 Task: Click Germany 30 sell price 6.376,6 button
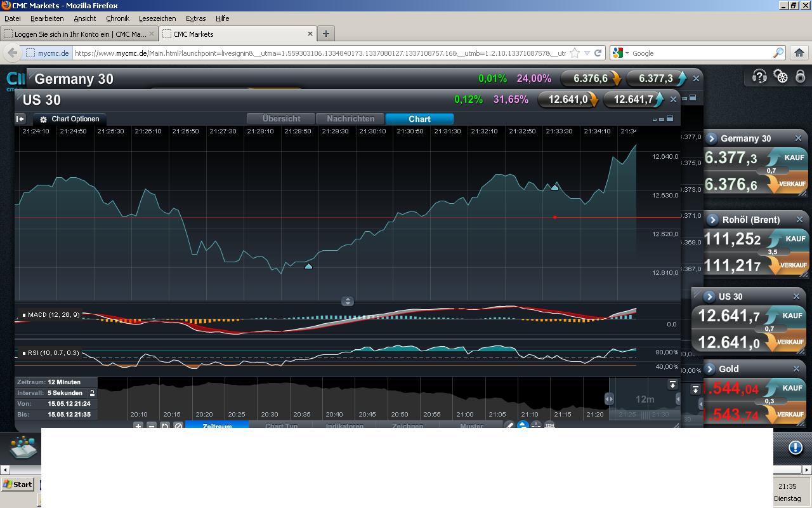click(591, 78)
